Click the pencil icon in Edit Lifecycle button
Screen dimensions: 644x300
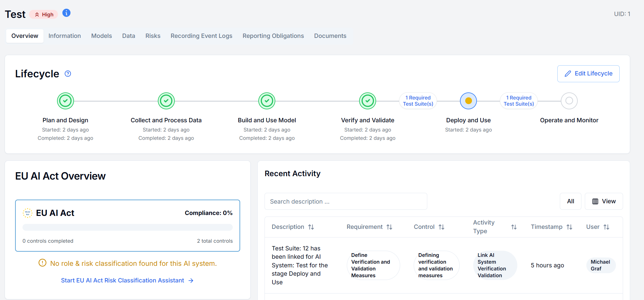pos(568,73)
